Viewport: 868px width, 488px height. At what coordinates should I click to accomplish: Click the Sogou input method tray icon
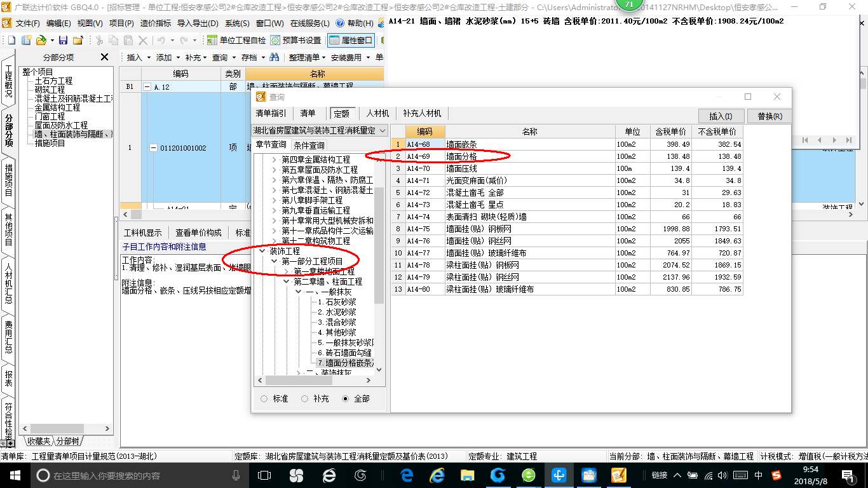[776, 475]
